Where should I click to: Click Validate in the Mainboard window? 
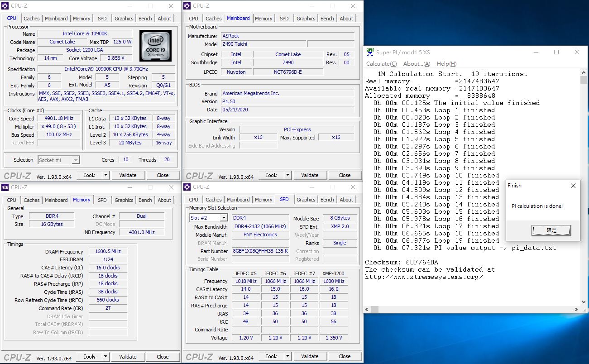310,175
